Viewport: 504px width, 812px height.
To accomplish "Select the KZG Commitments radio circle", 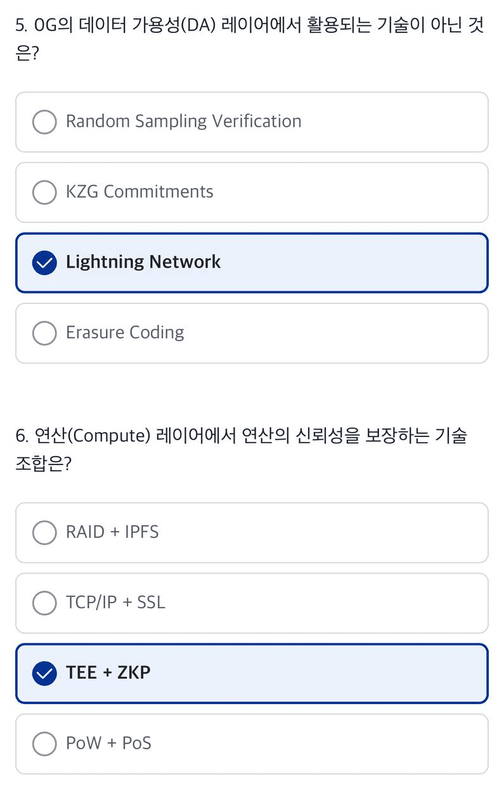I will click(x=44, y=192).
